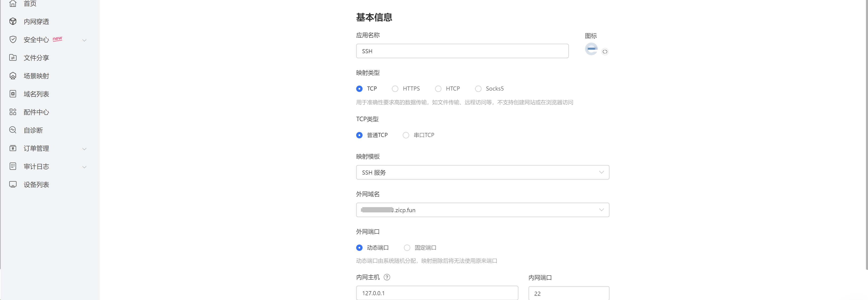Click the 用于准确性要求高的数据传输 description text
This screenshot has height=300, width=868.
464,102
